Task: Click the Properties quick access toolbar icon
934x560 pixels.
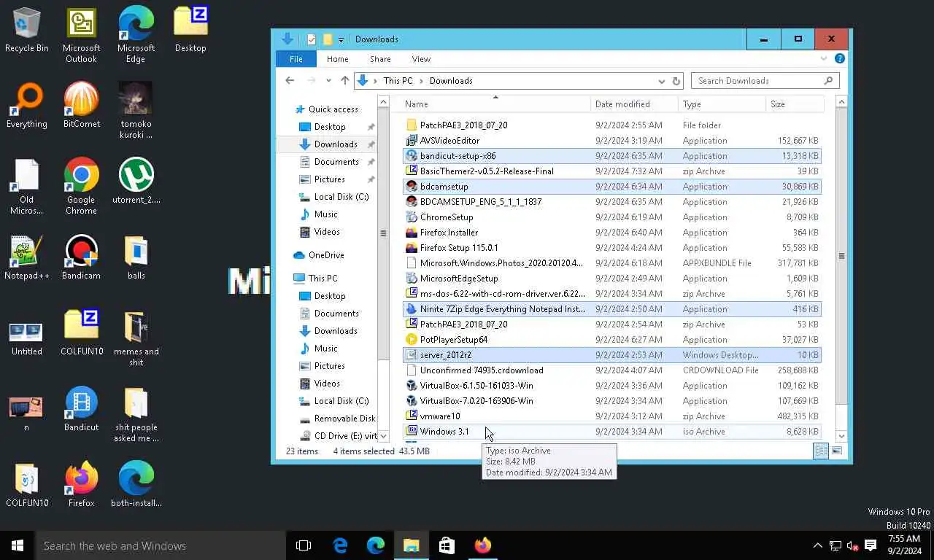Action: tap(312, 39)
